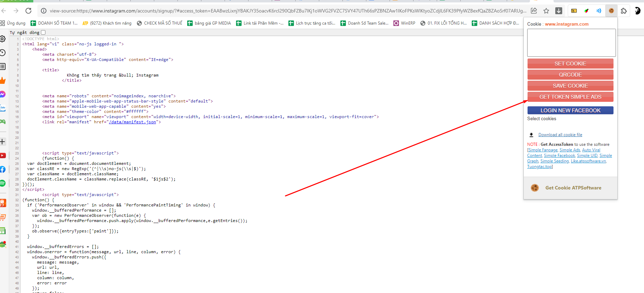Click the browser reload button

tap(28, 11)
